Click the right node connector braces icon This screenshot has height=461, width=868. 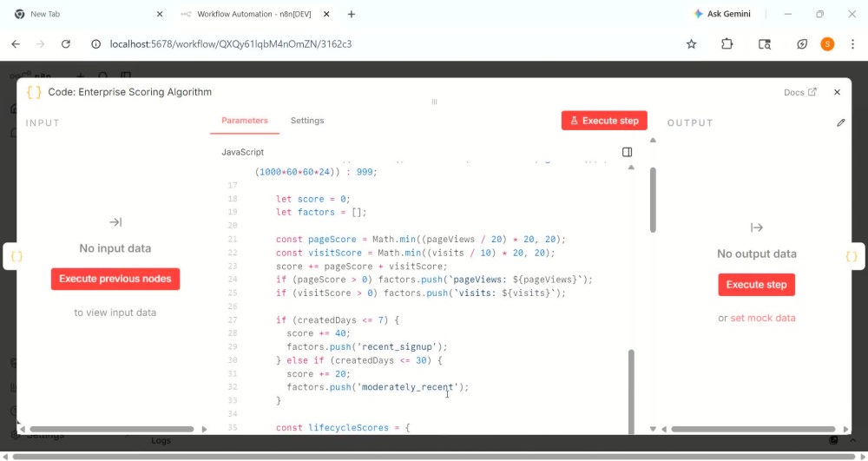click(852, 256)
